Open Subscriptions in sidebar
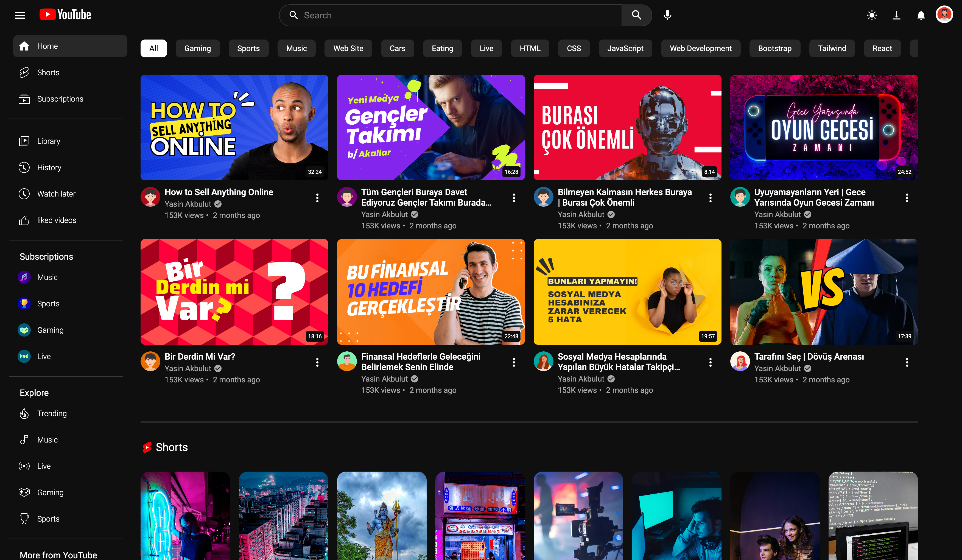 pyautogui.click(x=70, y=99)
